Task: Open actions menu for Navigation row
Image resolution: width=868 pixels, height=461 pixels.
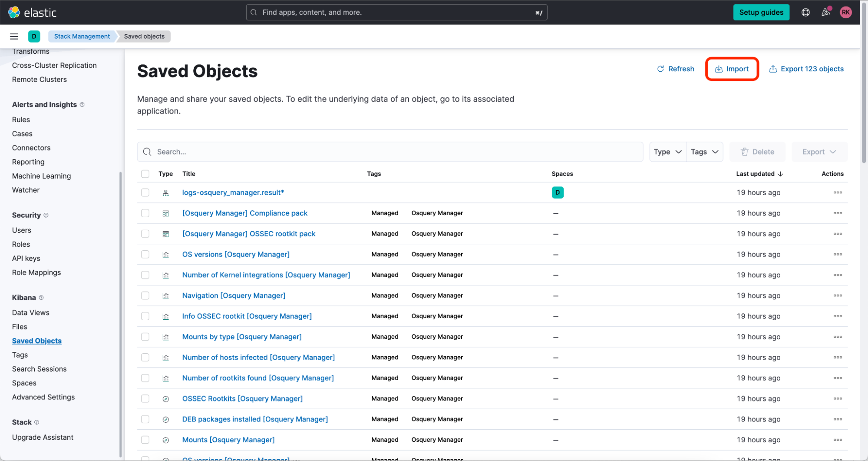Action: tap(838, 295)
